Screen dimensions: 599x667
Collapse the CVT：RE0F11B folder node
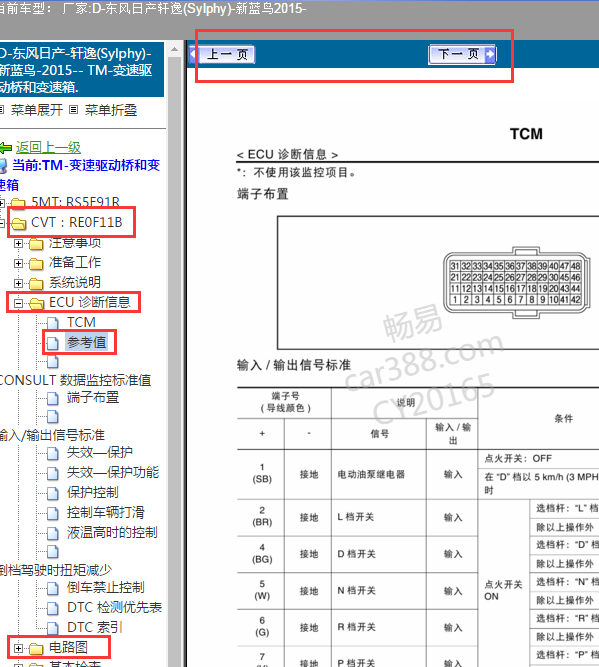tap(2, 222)
